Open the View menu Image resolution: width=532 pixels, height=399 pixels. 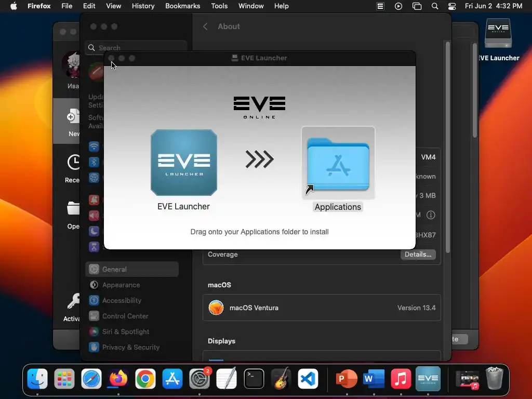pyautogui.click(x=113, y=6)
